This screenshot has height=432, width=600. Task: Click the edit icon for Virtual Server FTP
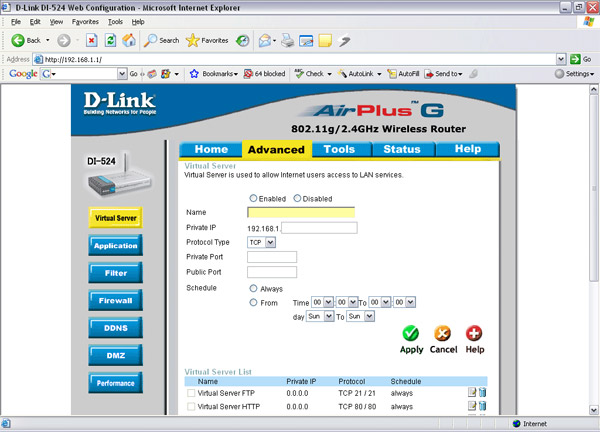(471, 392)
